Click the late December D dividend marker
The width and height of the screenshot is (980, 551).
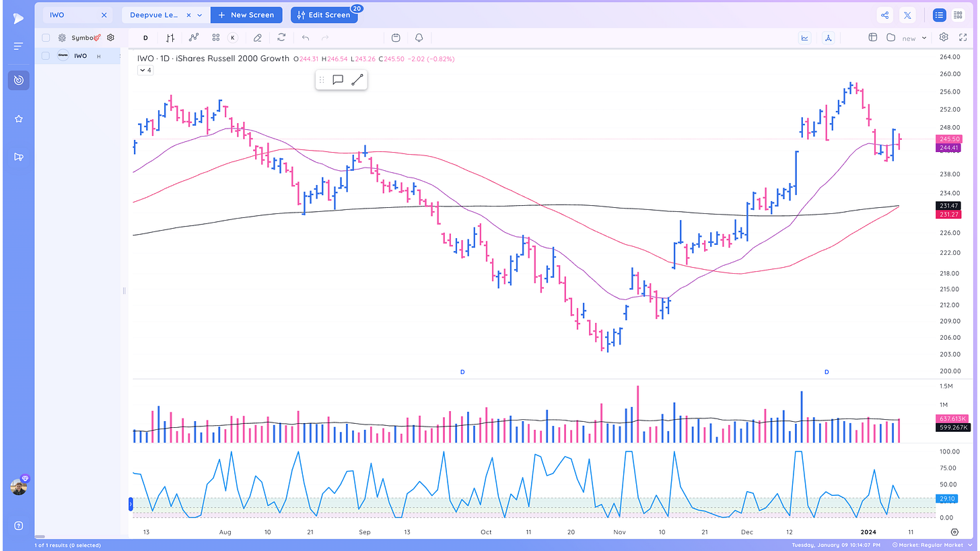click(827, 372)
